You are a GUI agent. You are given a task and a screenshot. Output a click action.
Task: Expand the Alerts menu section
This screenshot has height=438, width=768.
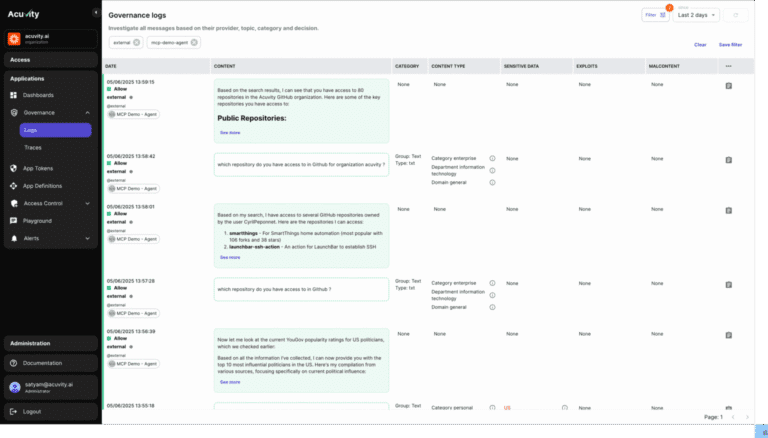tap(89, 238)
